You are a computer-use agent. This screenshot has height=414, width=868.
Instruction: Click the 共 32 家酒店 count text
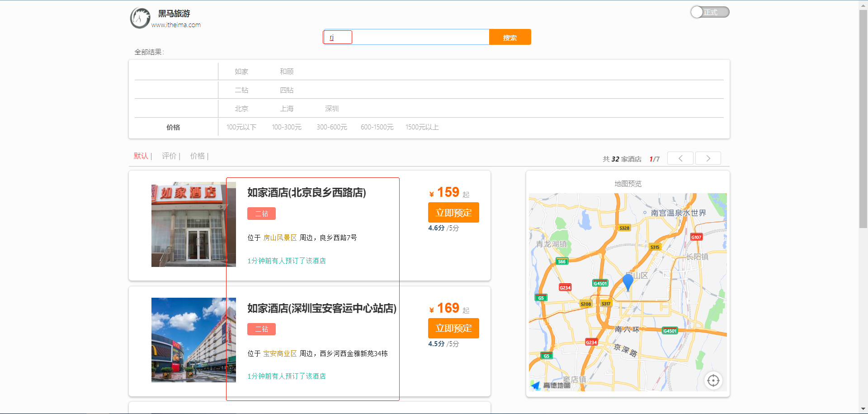click(x=622, y=159)
